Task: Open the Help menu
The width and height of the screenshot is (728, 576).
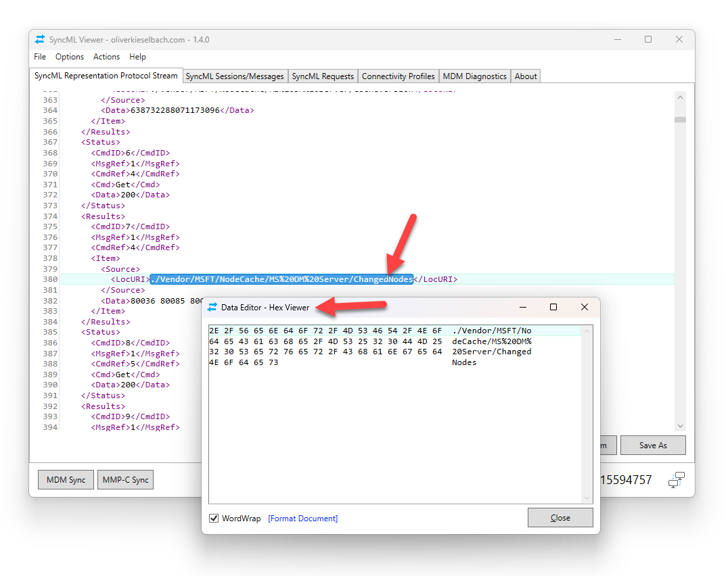Action: click(137, 57)
